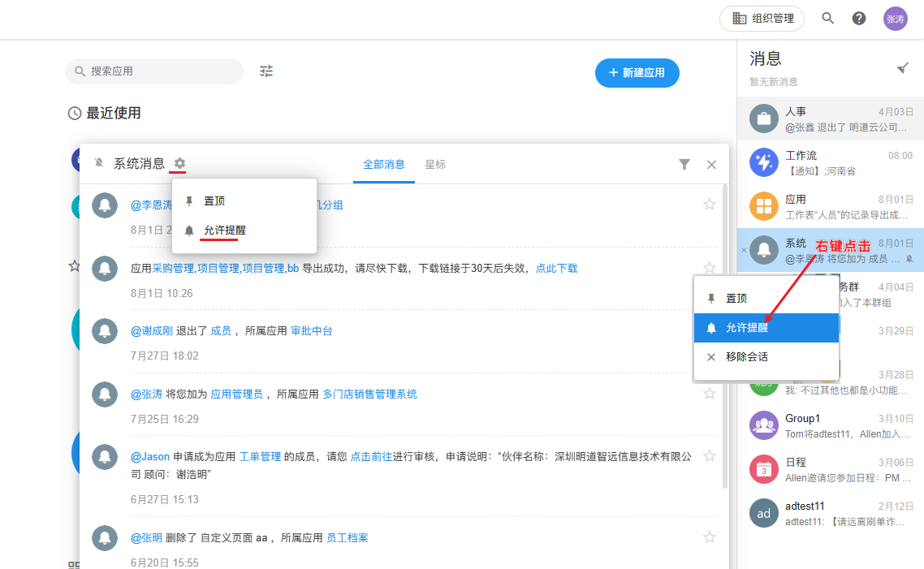Viewport: 924px width, 569px height.
Task: Open the 组织管理 button in header
Action: (x=762, y=19)
